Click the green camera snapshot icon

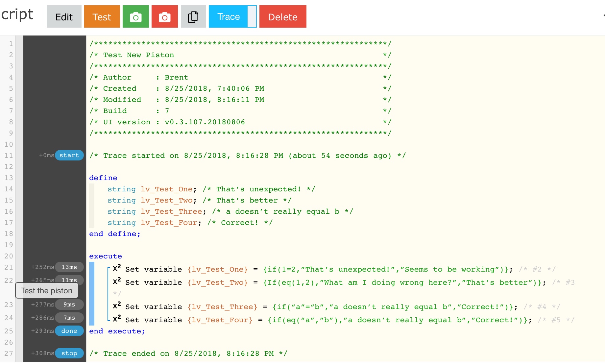click(x=136, y=17)
